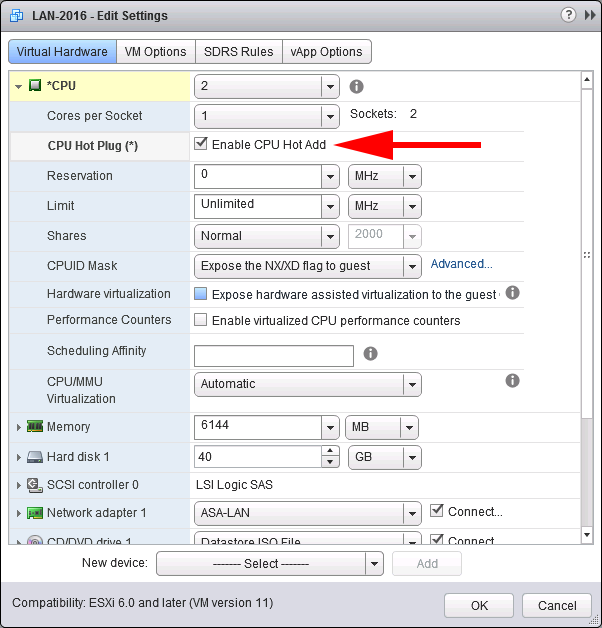
Task: Click the Hard disk 1 size field
Action: 258,457
